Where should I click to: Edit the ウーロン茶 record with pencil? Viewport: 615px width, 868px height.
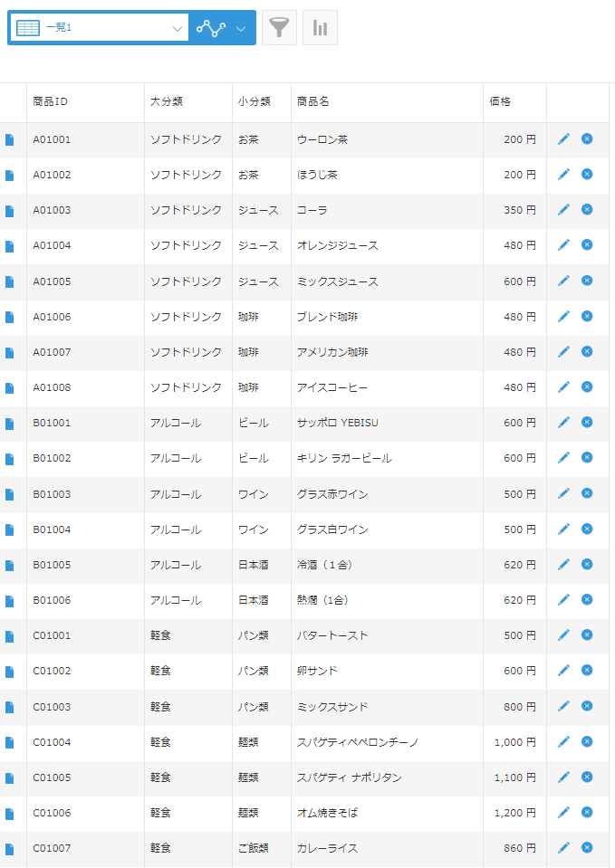tap(563, 139)
